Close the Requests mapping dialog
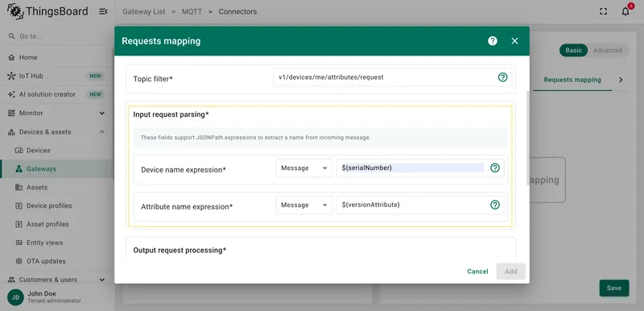644x311 pixels. [514, 40]
